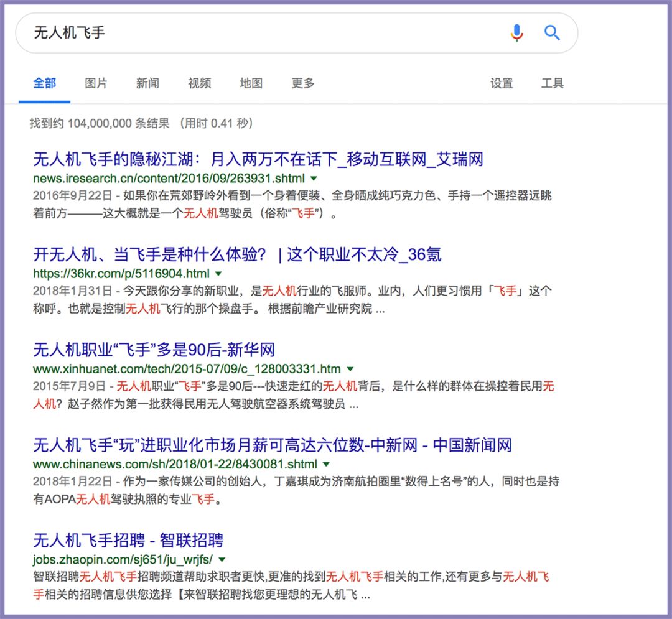Open the 设置 menu
This screenshot has width=672, height=619.
pyautogui.click(x=502, y=83)
